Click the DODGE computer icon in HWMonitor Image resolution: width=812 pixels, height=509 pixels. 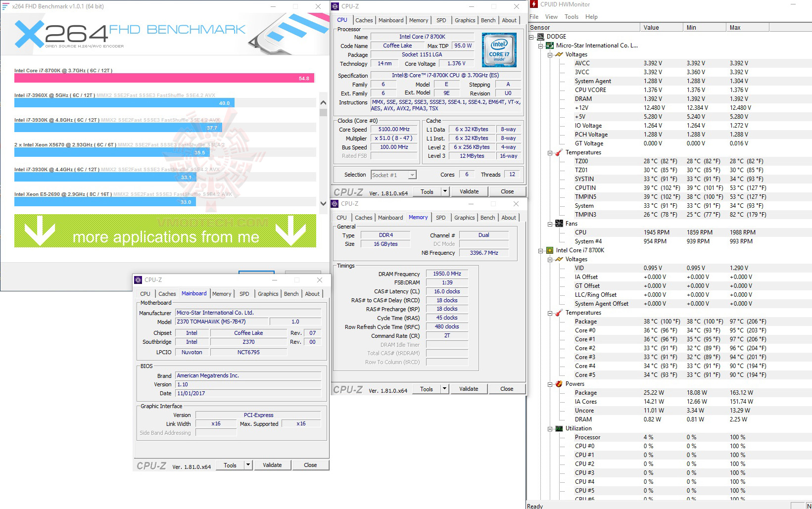541,37
